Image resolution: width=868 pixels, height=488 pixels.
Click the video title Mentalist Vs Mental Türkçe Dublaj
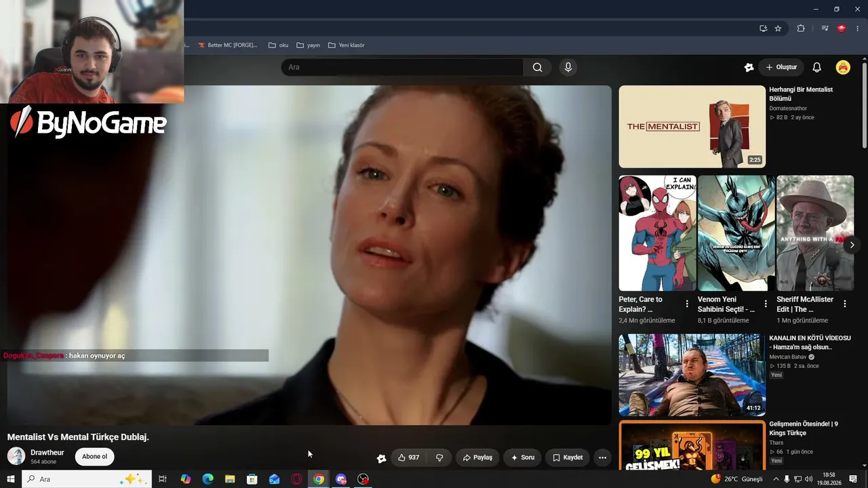(78, 437)
